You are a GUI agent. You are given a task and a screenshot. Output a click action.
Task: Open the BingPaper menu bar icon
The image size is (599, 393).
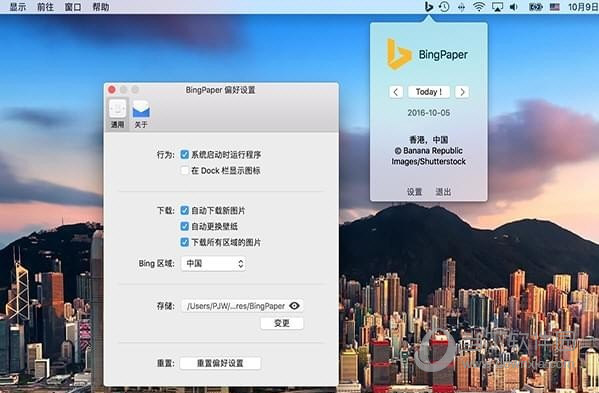click(429, 6)
